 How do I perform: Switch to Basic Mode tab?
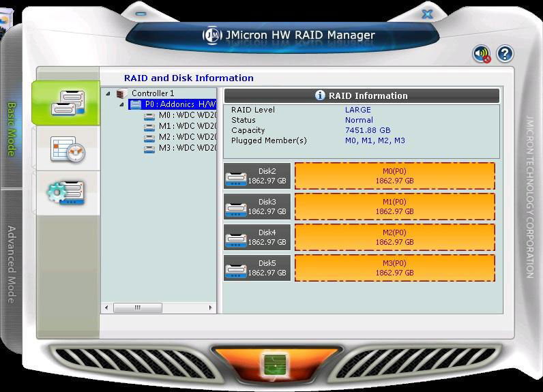click(12, 129)
